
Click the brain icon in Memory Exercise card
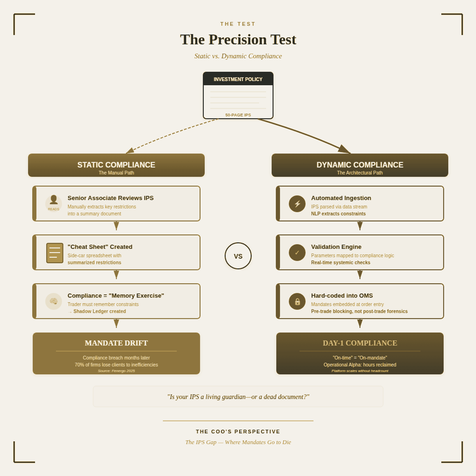point(54,301)
